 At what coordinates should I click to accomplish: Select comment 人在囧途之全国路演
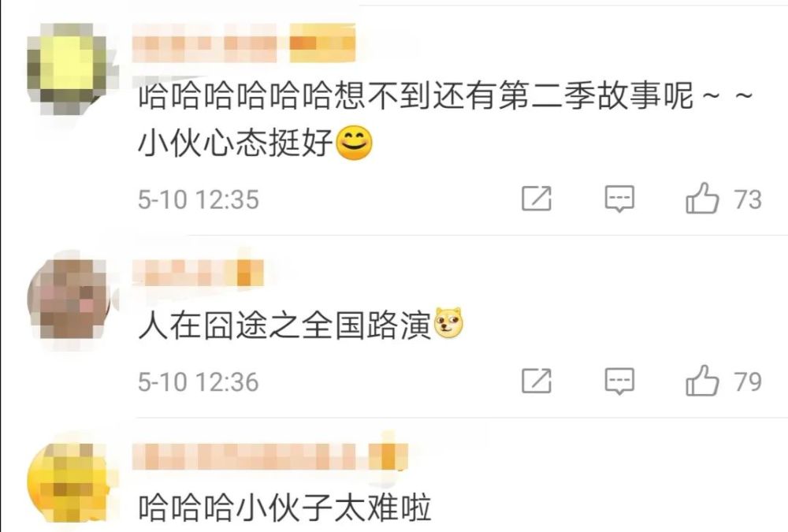(300, 326)
